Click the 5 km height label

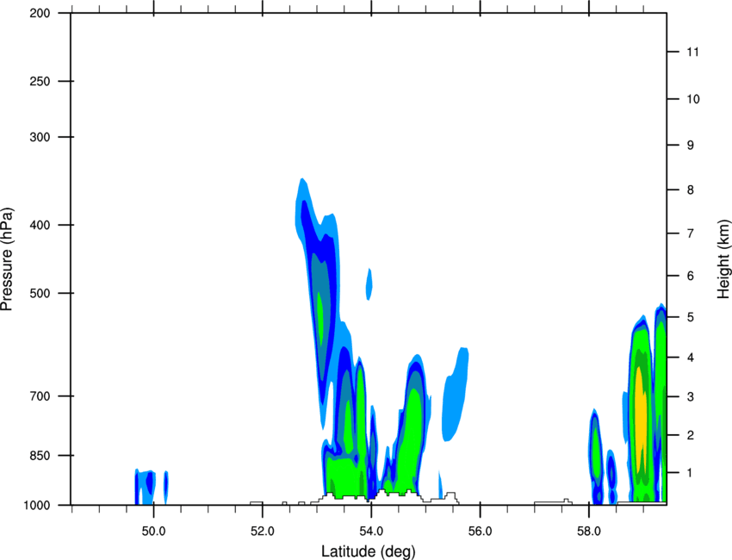[x=691, y=317]
